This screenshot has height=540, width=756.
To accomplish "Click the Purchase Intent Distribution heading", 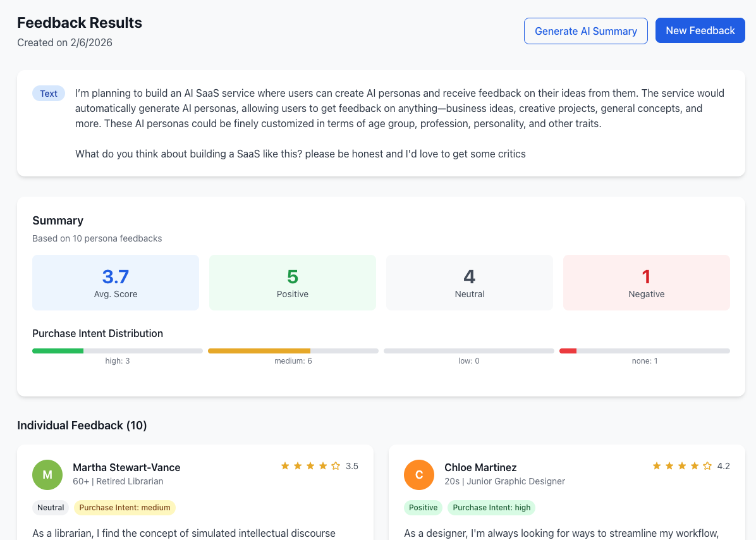I will tap(97, 334).
